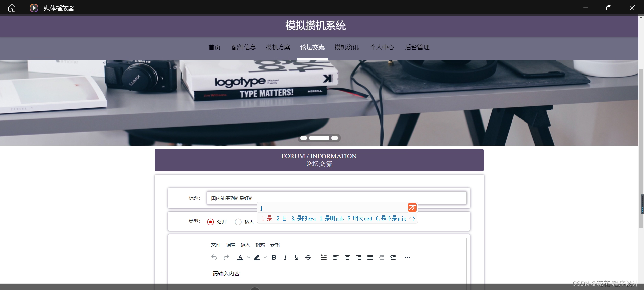Select the active middle carousel indicator
Image resolution: width=644 pixels, height=290 pixels.
tap(319, 138)
